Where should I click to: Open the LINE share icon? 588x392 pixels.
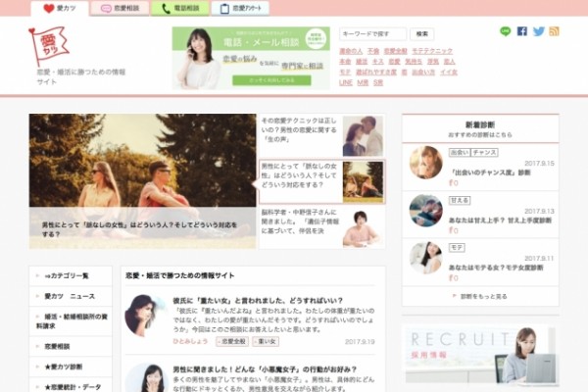coord(505,31)
